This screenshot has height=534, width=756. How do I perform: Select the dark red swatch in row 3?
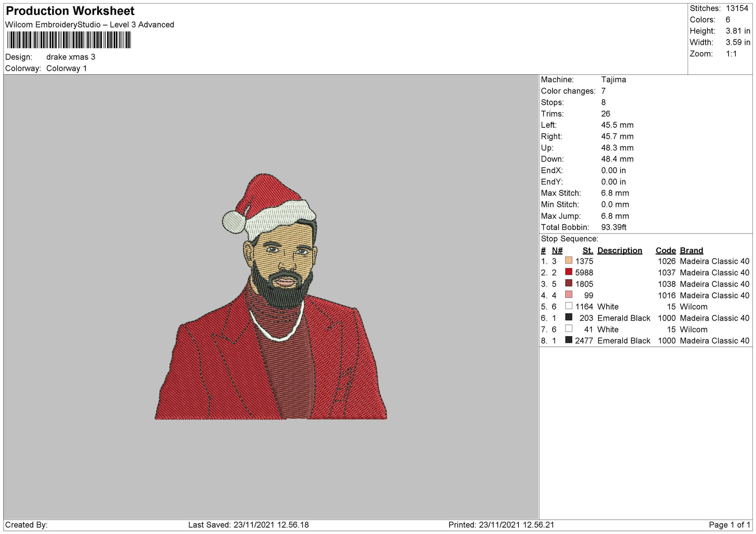click(x=569, y=283)
